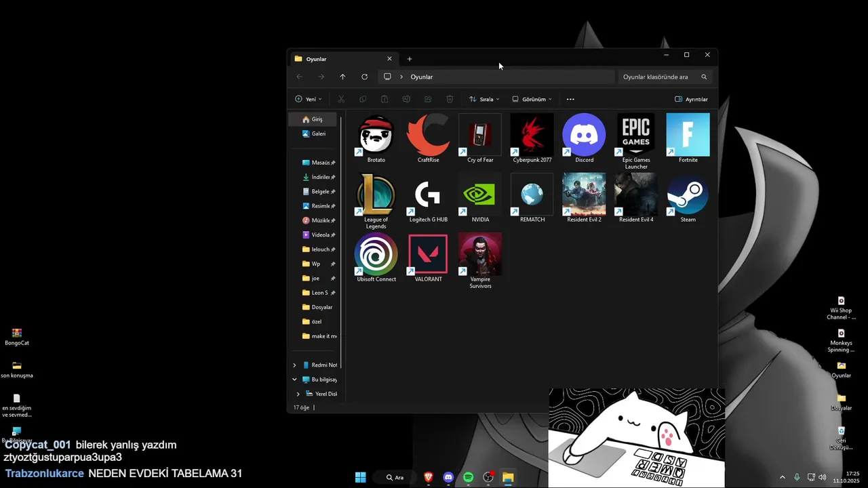868x488 pixels.
Task: Click the Cut scissors icon in toolbar
Action: tap(341, 99)
